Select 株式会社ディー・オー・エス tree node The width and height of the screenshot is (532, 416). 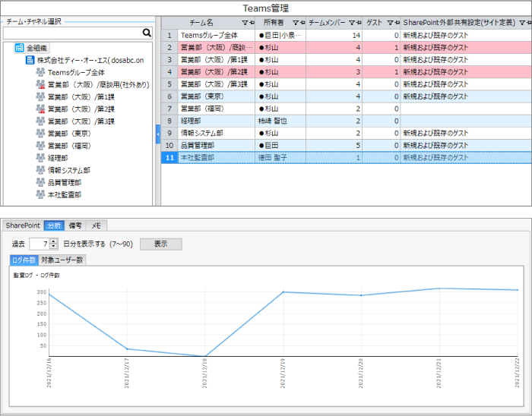pos(90,60)
